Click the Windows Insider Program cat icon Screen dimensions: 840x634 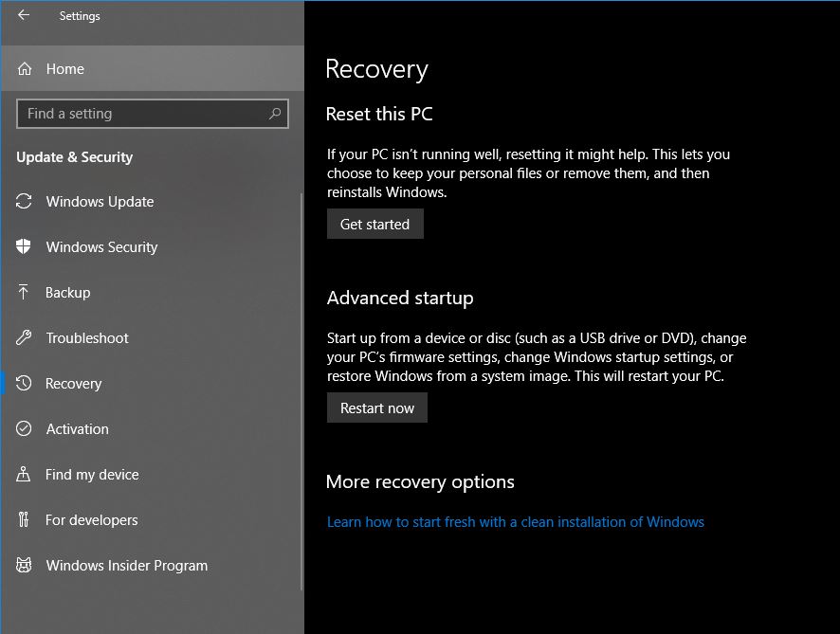tap(24, 565)
